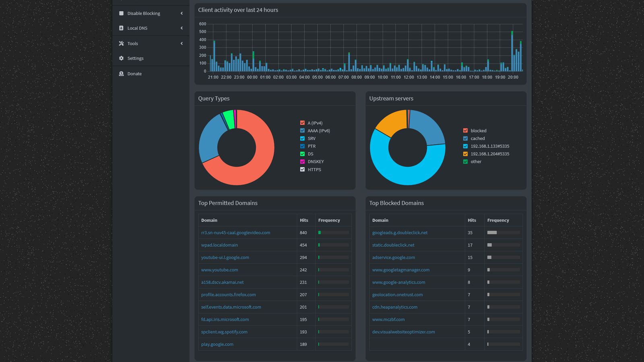The image size is (644, 362).
Task: Open the Donate menu item
Action: point(151,74)
